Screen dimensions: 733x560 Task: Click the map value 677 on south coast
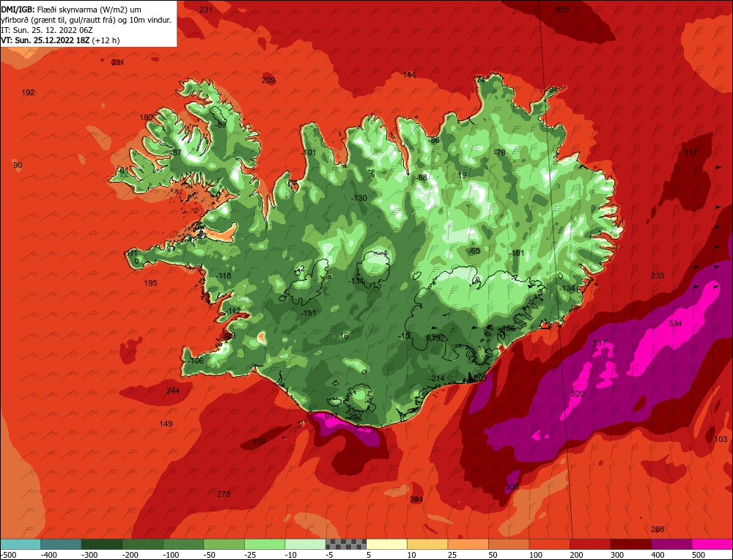331,416
